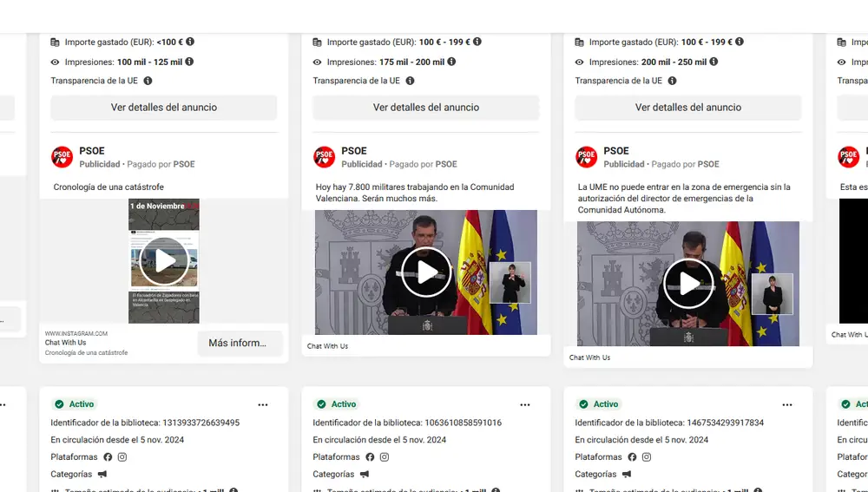Click 'La UME no puede entrar' ad text

coord(684,199)
